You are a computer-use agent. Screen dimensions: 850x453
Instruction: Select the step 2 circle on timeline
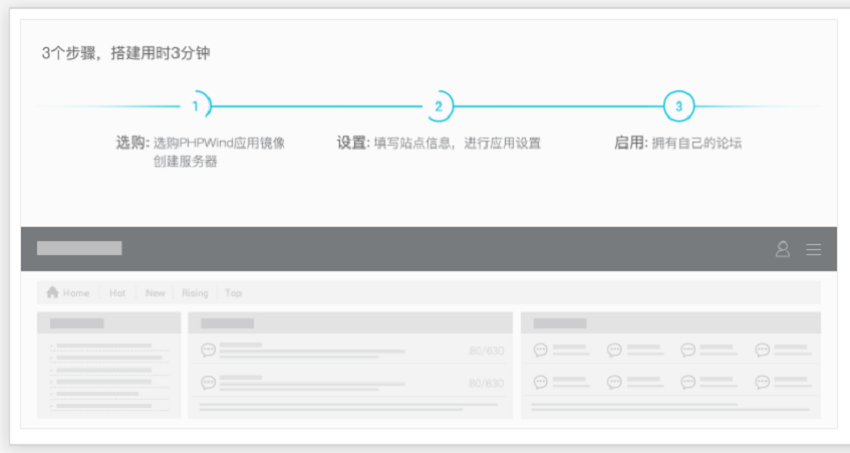click(438, 106)
